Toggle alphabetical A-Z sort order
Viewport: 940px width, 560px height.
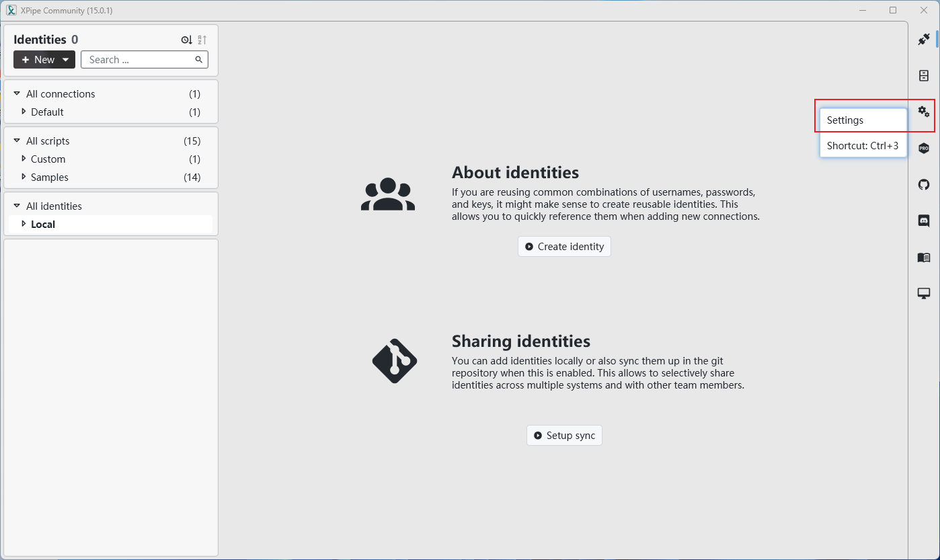[202, 40]
